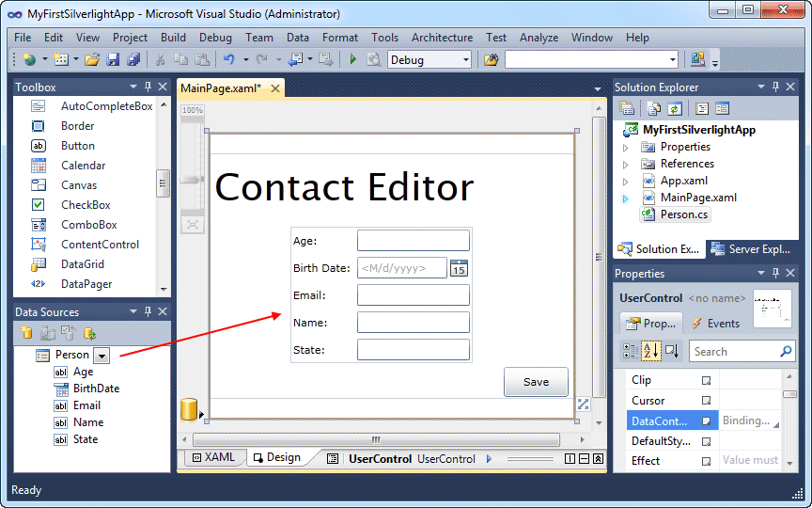Open the Architecture menu
Viewport: 812px width, 508px height.
point(442,38)
